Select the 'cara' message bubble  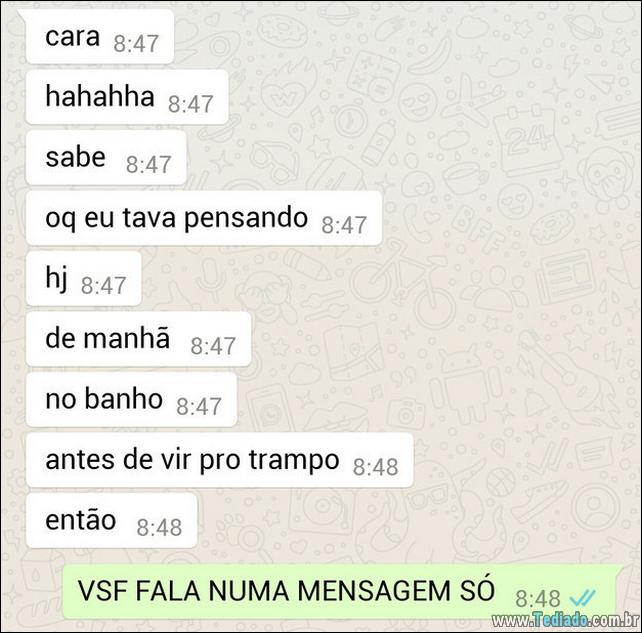[100, 37]
